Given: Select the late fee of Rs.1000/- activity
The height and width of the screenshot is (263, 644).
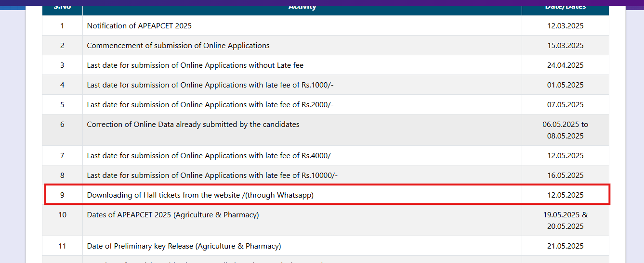Looking at the screenshot, I should pyautogui.click(x=210, y=85).
